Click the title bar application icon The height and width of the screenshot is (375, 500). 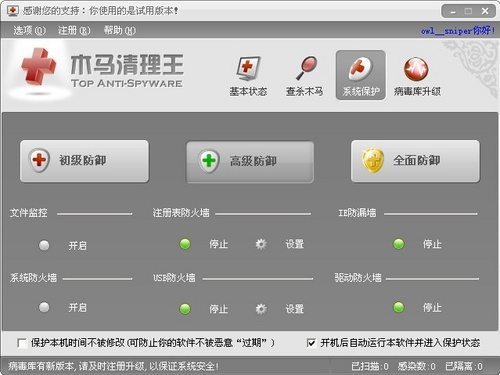pyautogui.click(x=13, y=11)
